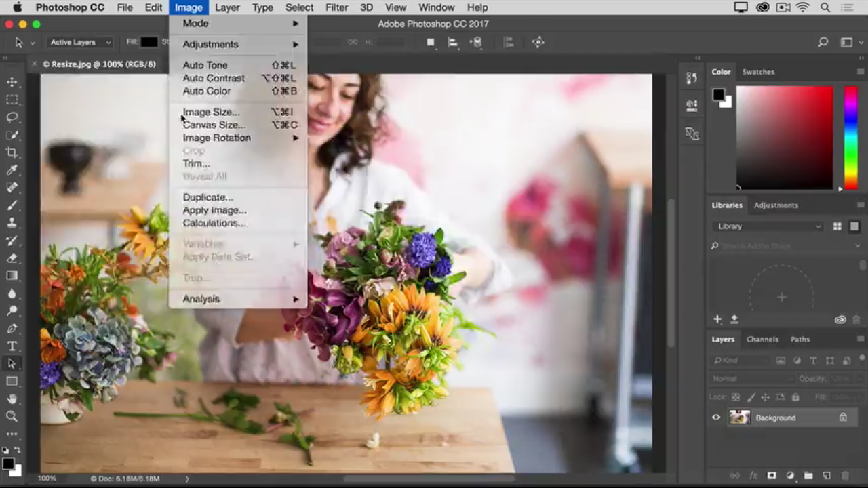Select the Zoom tool in toolbar
The image size is (868, 488).
(12, 416)
